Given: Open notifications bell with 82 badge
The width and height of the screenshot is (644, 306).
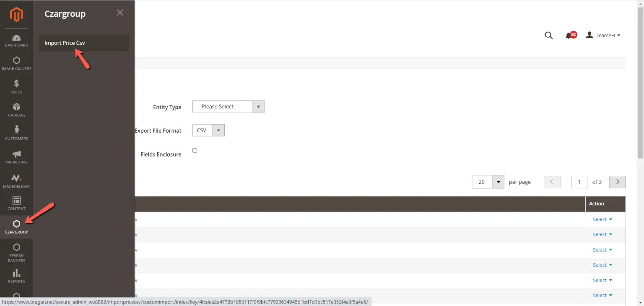Looking at the screenshot, I should (x=571, y=35).
